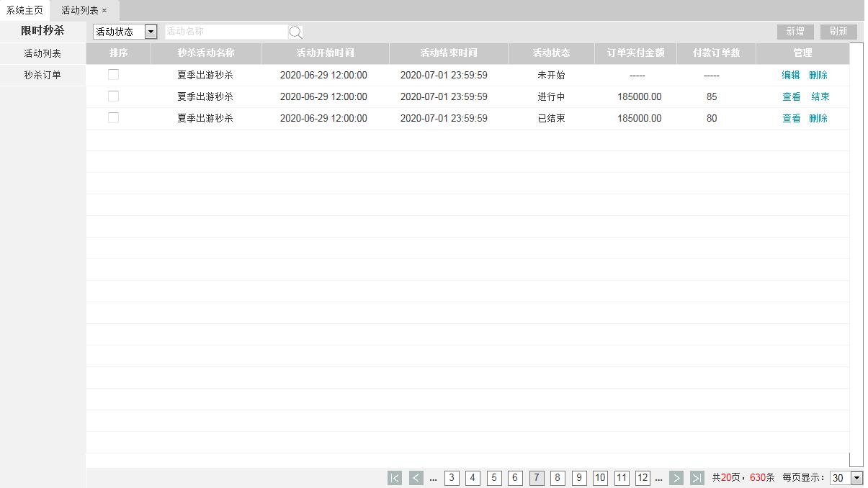Click the vertical scrollbar on the table
This screenshot has height=488, width=868.
pos(856,252)
